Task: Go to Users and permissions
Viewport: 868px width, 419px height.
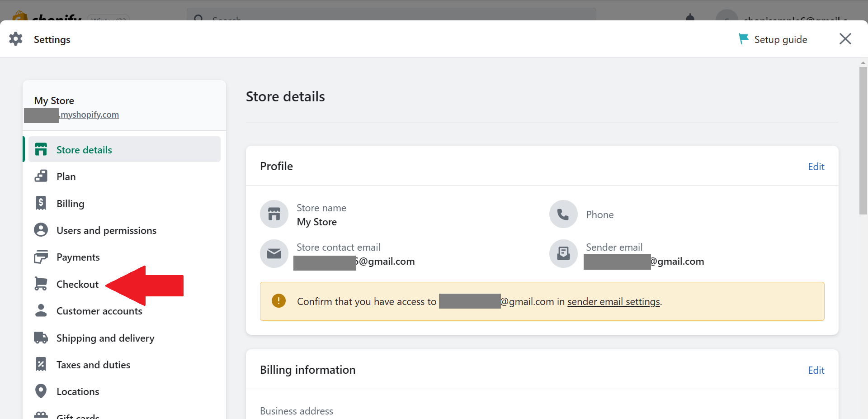Action: coord(124,230)
